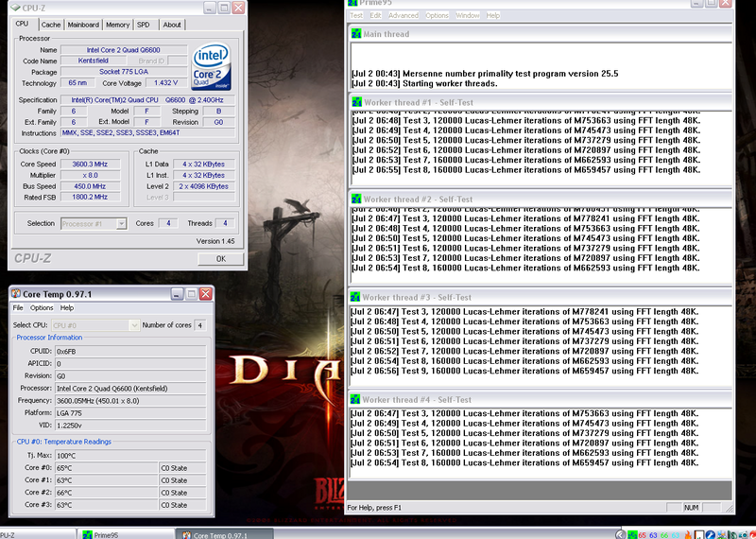Click the Worker thread #3 window icon
Viewport: 756px width, 539px height.
point(355,297)
